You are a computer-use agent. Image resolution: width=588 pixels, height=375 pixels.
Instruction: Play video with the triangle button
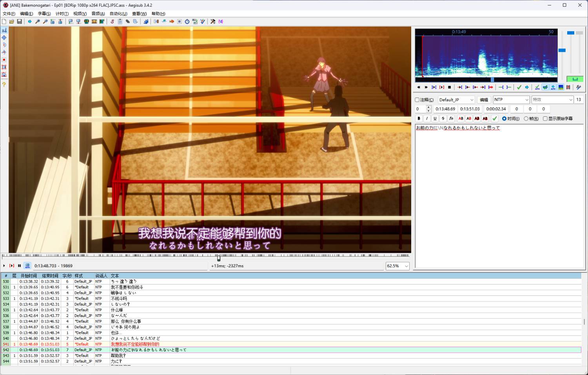[x=4, y=266]
